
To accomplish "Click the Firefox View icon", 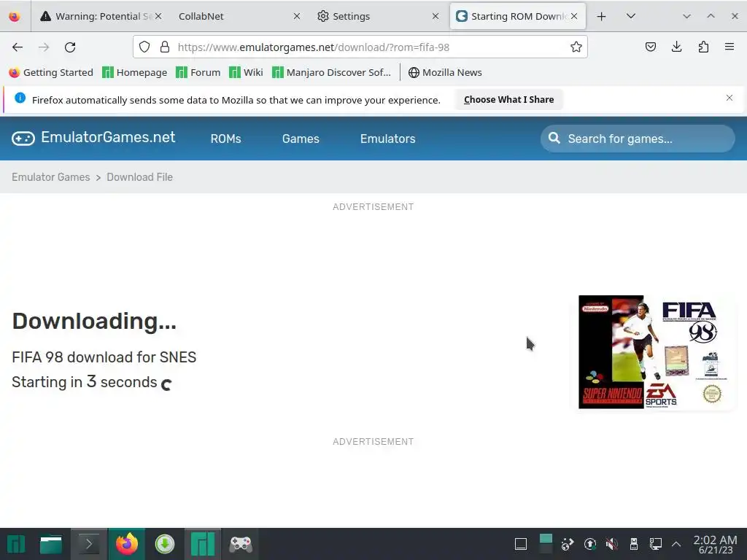I will click(15, 16).
